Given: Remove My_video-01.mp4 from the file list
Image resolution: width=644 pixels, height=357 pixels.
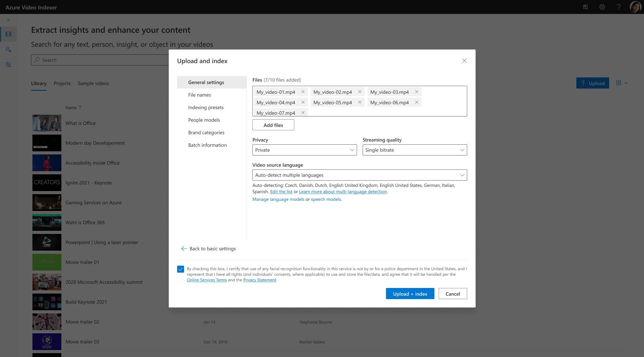Looking at the screenshot, I should point(303,92).
